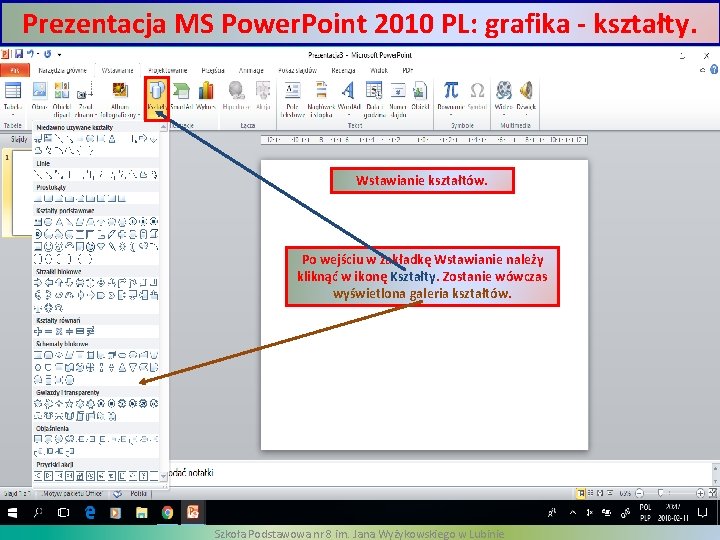Switch to Normal view in status bar
Screen dimensions: 720x540
pos(581,493)
